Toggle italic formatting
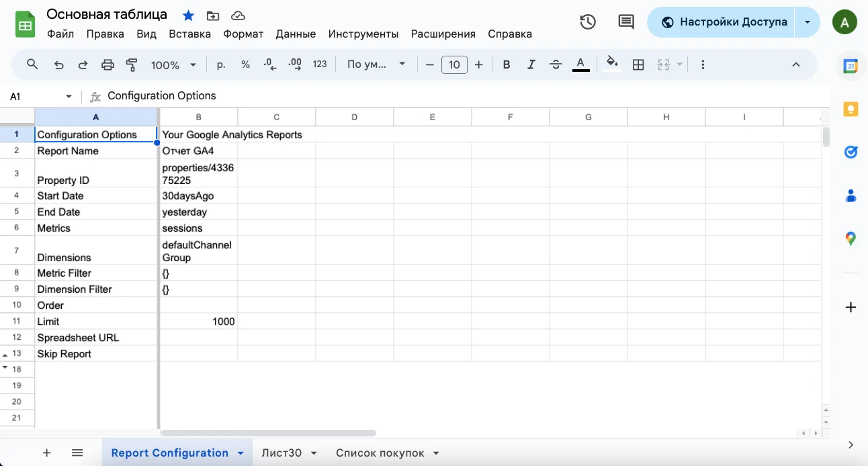Viewport: 868px width, 466px height. click(531, 64)
